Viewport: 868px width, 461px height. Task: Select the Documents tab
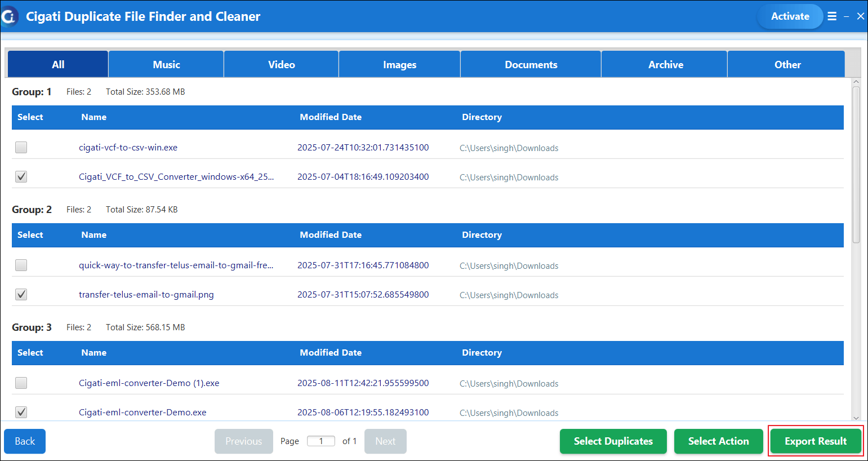531,64
